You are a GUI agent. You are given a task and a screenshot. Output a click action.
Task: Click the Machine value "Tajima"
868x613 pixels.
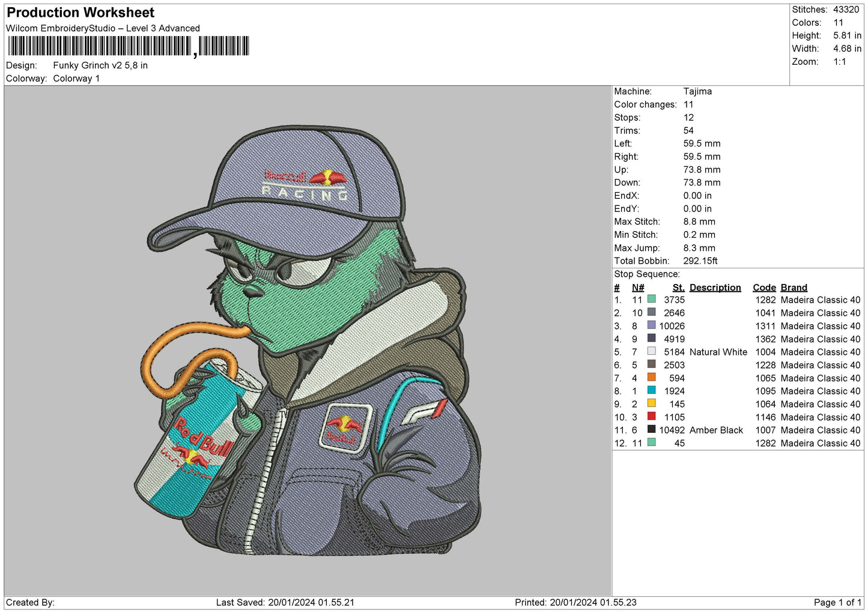[x=697, y=91]
